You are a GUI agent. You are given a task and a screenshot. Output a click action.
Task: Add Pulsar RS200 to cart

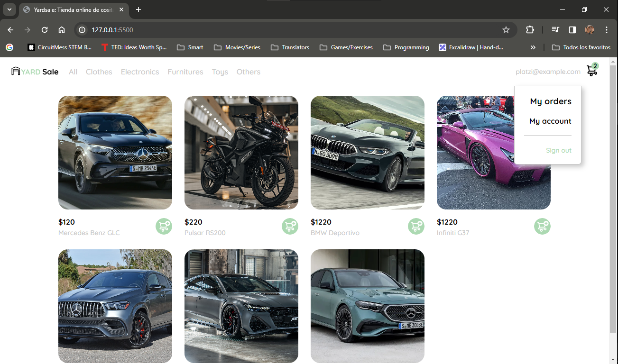point(290,226)
